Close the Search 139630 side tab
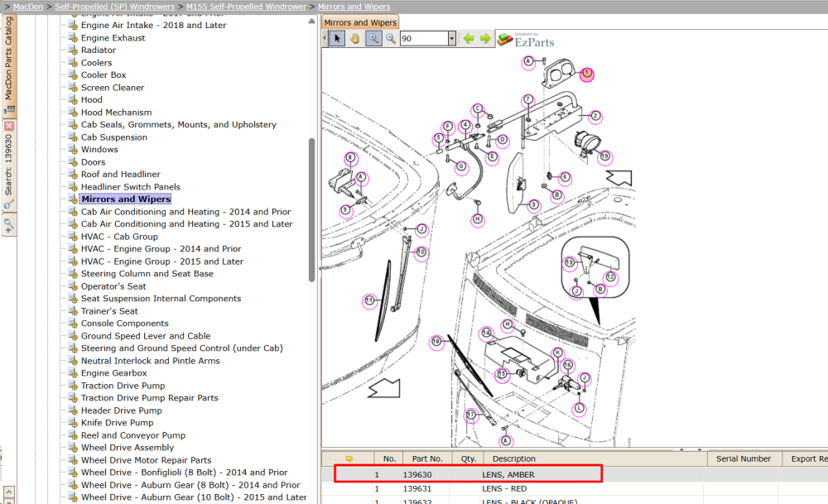This screenshot has width=828, height=504. tap(9, 126)
